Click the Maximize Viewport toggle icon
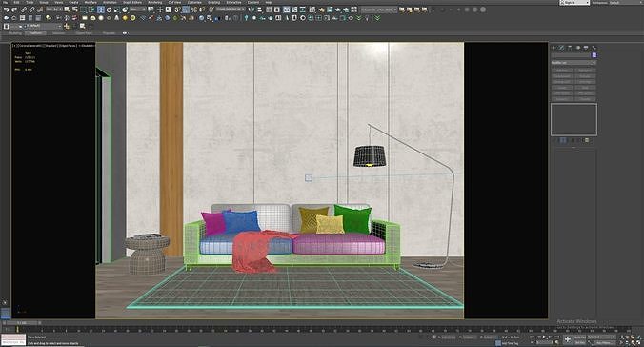The width and height of the screenshot is (644, 347). (x=638, y=342)
